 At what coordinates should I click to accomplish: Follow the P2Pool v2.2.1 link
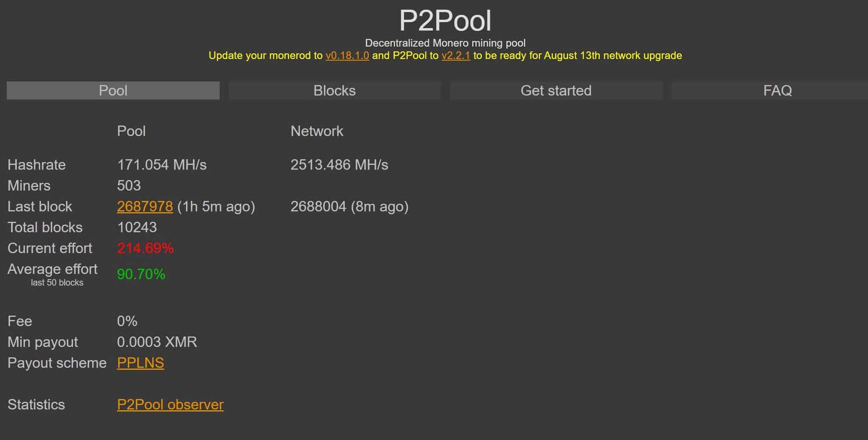click(456, 56)
